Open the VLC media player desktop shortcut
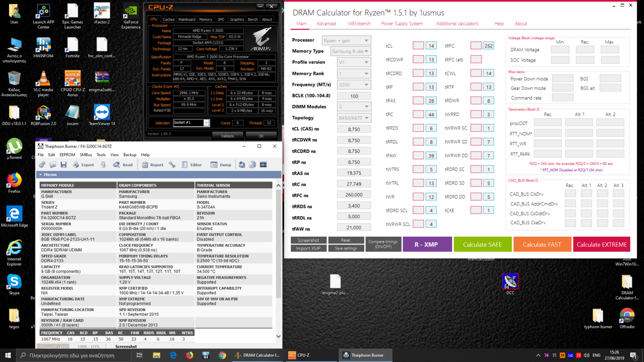 point(43,83)
